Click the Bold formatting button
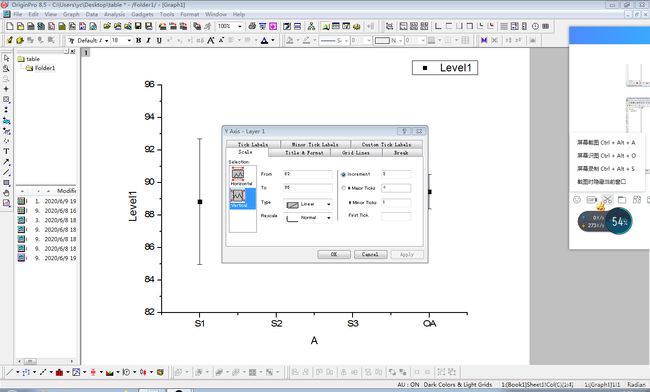The width and height of the screenshot is (650, 392). 138,40
